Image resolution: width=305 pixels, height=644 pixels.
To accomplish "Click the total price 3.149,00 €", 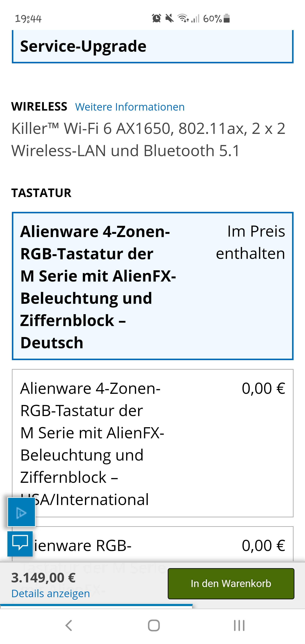I will (43, 578).
